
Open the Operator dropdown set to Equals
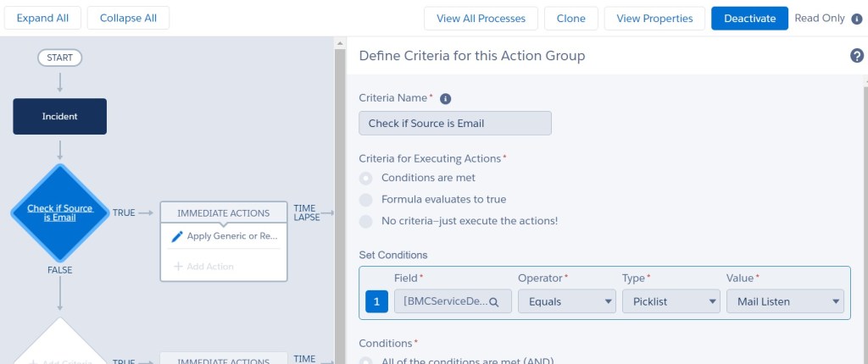coord(567,301)
